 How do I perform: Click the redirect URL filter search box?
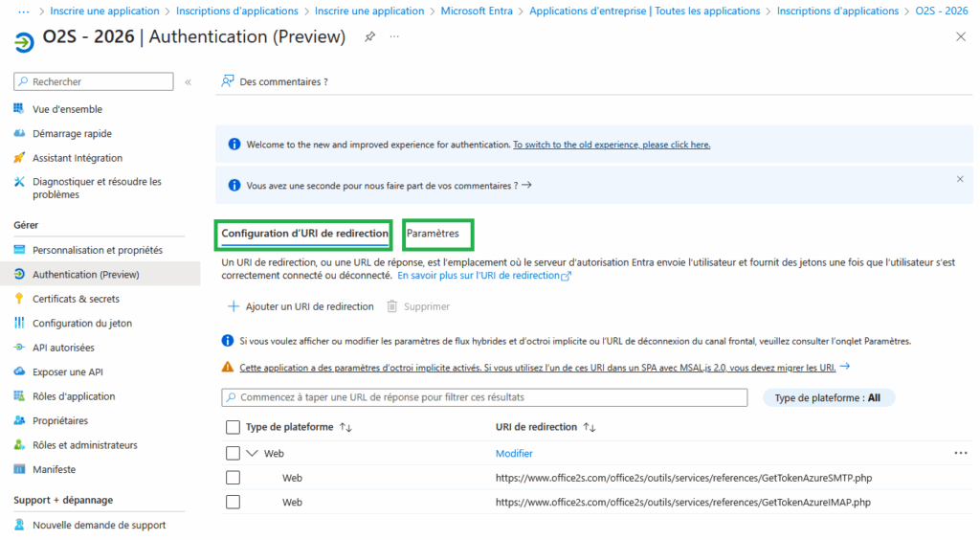(x=484, y=397)
